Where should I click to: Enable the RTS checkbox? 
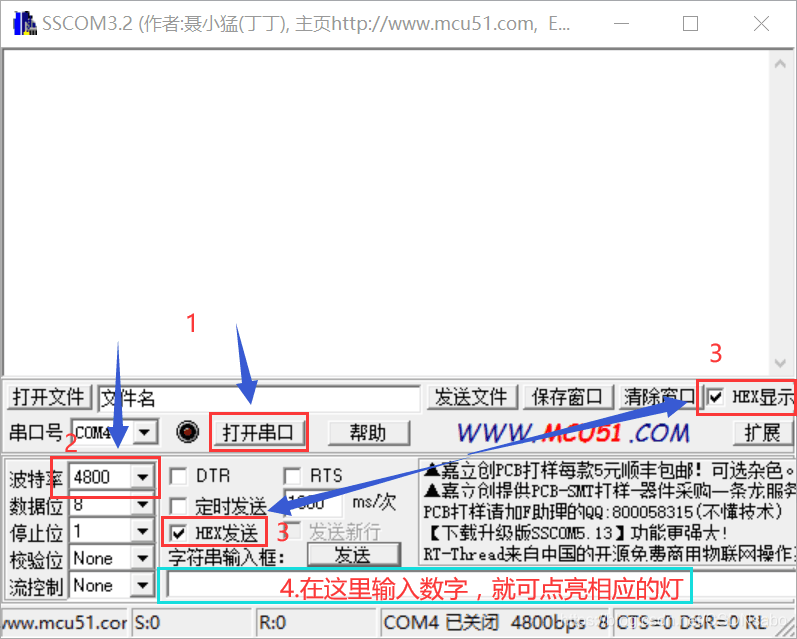coord(292,476)
